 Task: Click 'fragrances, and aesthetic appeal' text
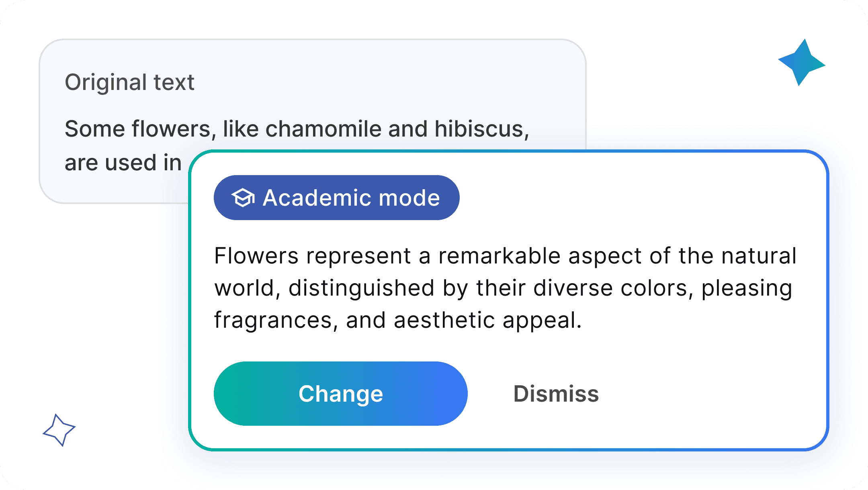398,321
